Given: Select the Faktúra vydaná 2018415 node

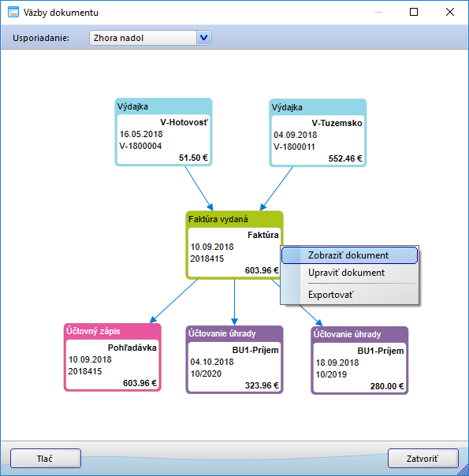Looking at the screenshot, I should tap(234, 245).
